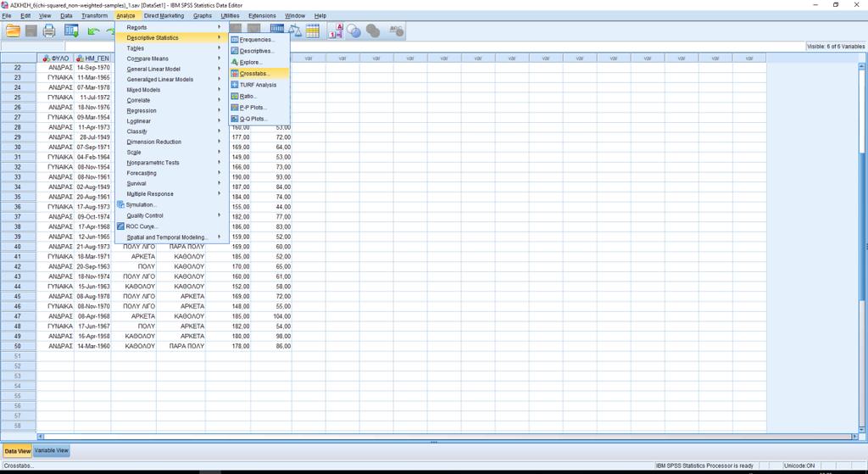Expand Generalized Linear Models submenu
This screenshot has width=868, height=474.
(x=171, y=79)
